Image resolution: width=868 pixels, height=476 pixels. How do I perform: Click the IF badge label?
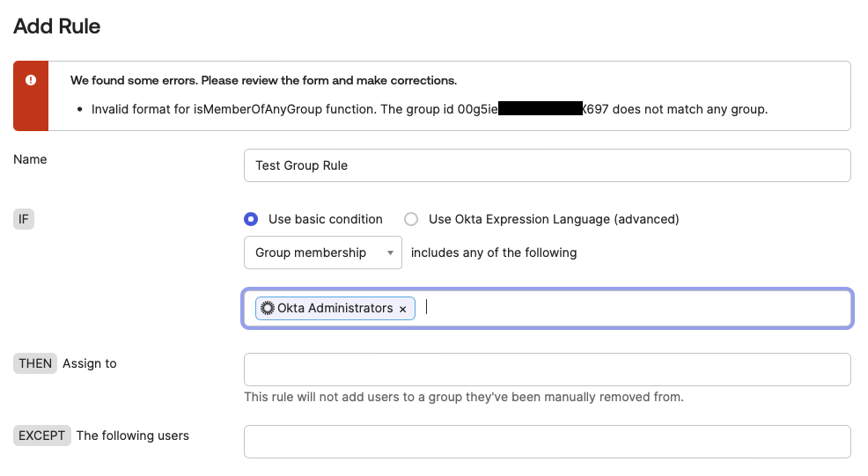tap(24, 219)
